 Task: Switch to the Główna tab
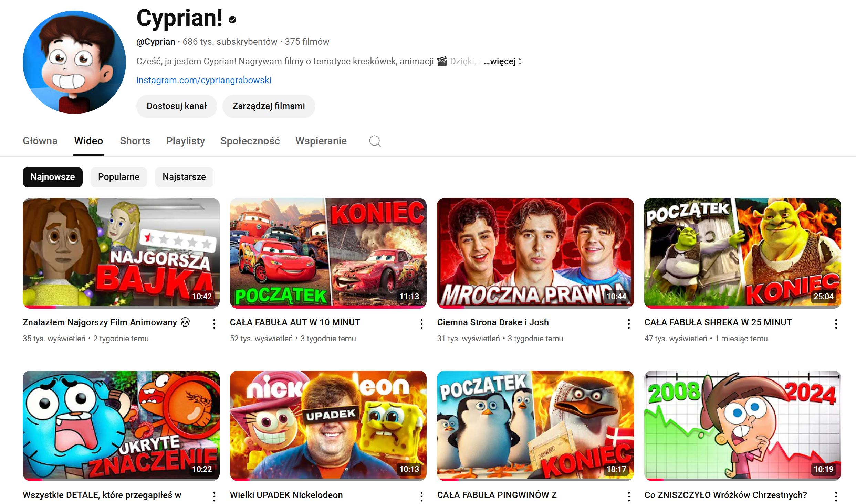click(40, 141)
